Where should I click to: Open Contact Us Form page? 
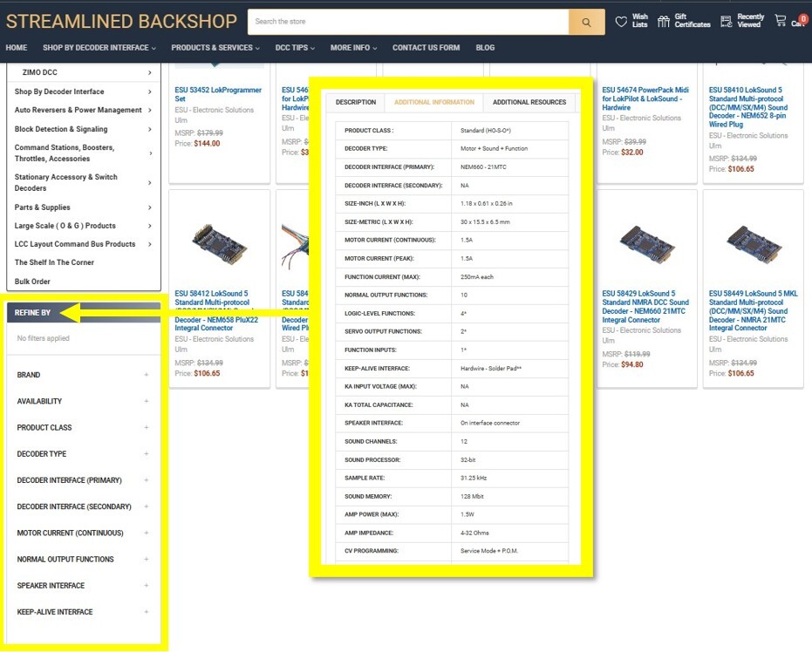(x=426, y=48)
